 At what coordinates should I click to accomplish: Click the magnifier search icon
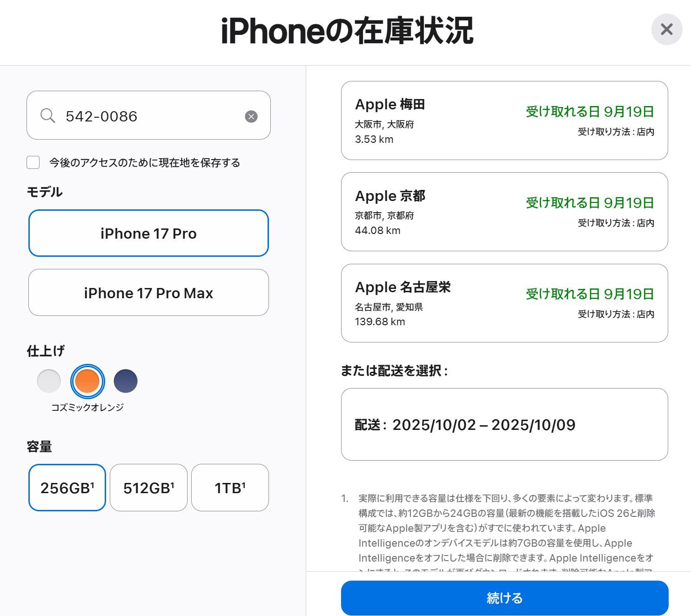[47, 115]
